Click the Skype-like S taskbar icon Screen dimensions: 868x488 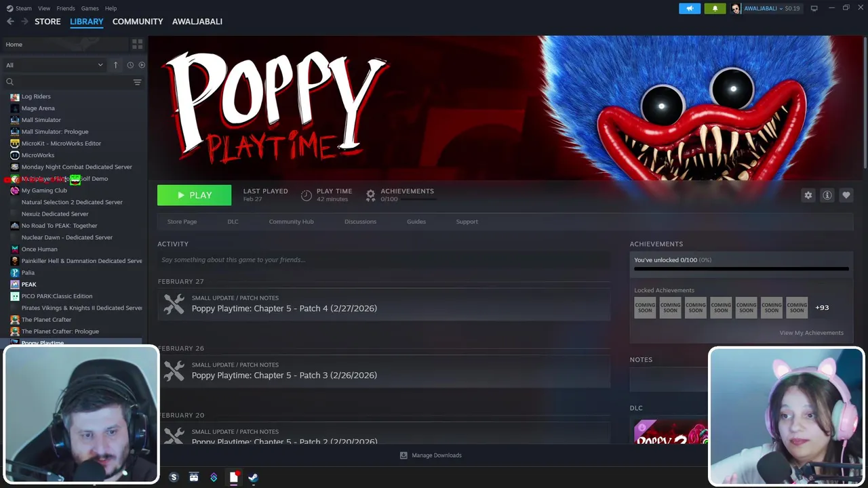(x=174, y=478)
